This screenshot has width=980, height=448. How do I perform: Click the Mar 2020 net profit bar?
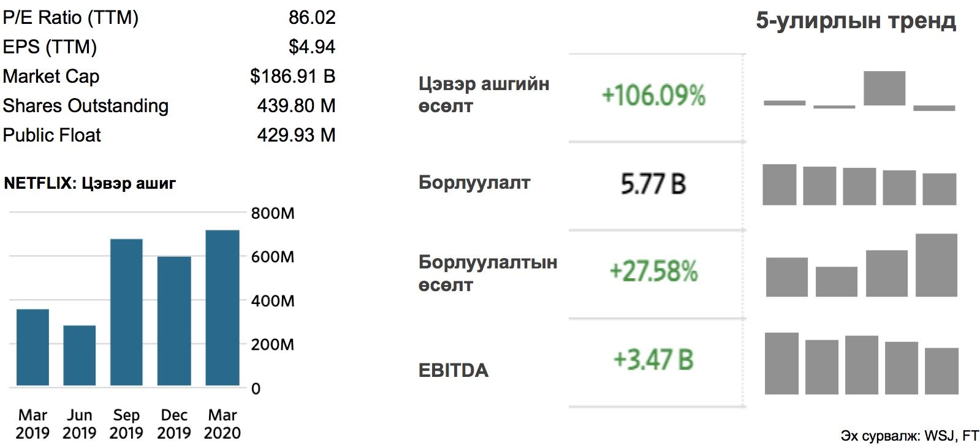click(222, 308)
